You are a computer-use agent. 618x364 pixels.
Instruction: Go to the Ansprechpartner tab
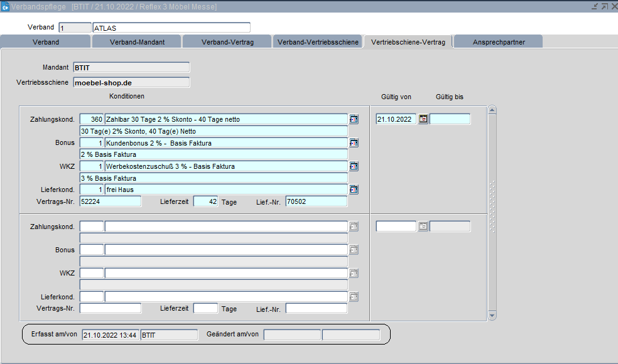pyautogui.click(x=497, y=42)
